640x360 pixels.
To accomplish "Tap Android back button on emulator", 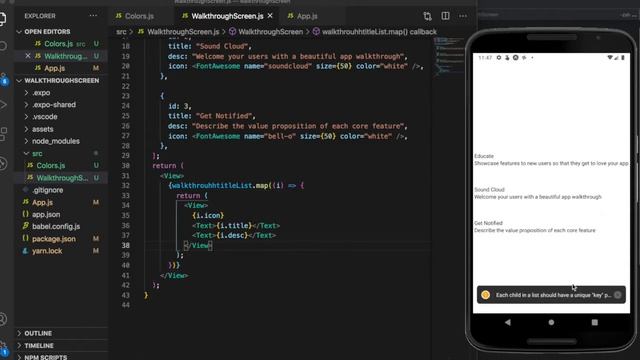I will tap(507, 322).
